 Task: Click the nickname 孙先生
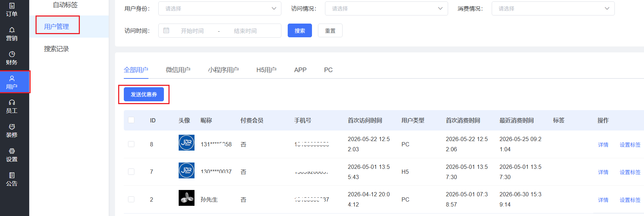coord(209,199)
